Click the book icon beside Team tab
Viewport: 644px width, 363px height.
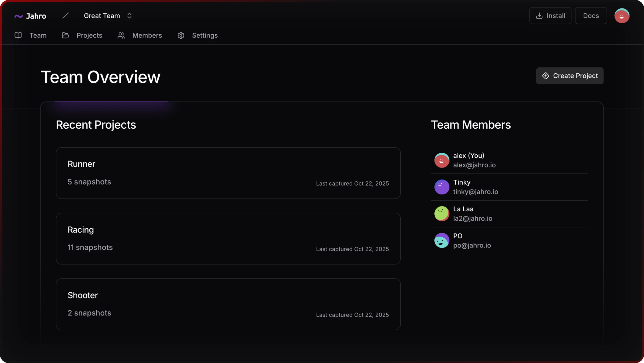tap(18, 35)
